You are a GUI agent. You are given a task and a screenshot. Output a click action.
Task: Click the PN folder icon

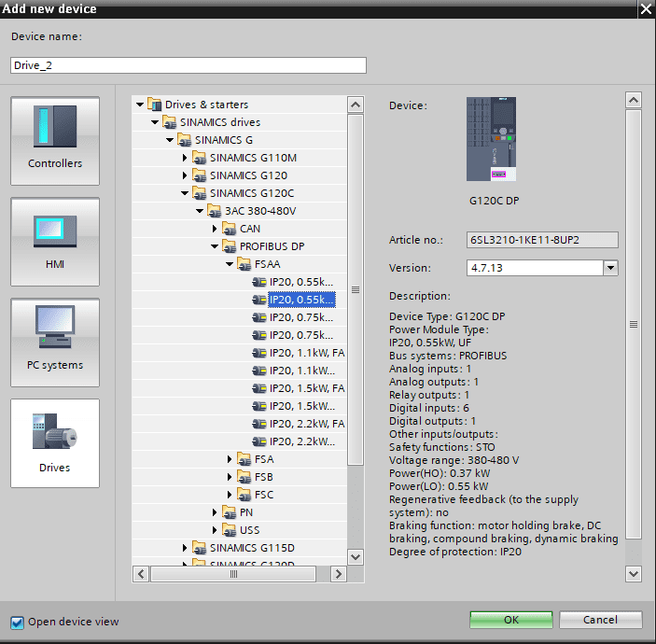click(230, 512)
